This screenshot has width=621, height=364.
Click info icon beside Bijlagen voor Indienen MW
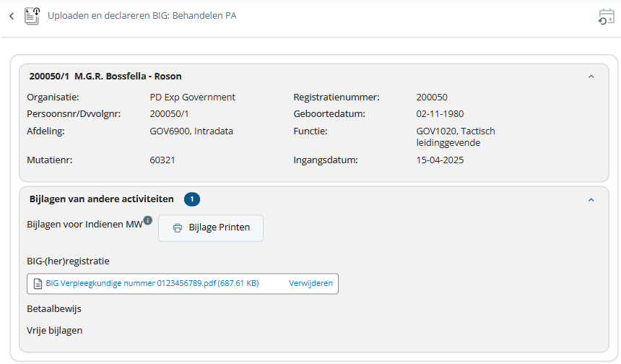tap(147, 220)
